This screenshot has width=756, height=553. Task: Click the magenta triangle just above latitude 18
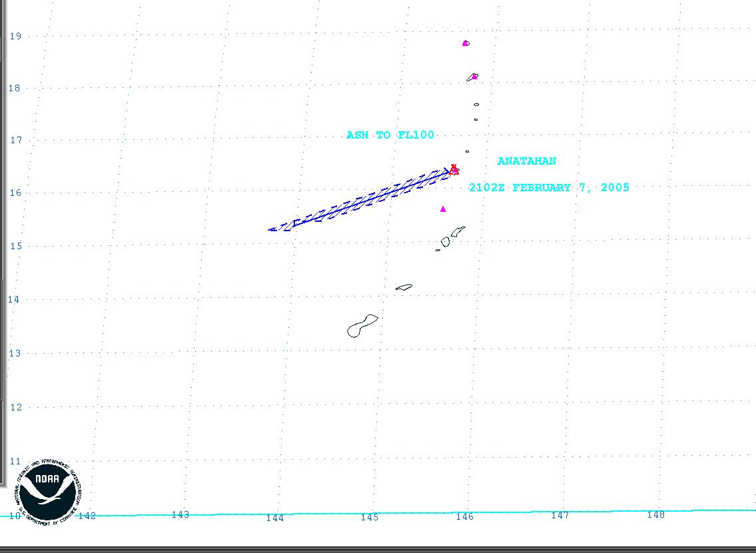(x=474, y=76)
